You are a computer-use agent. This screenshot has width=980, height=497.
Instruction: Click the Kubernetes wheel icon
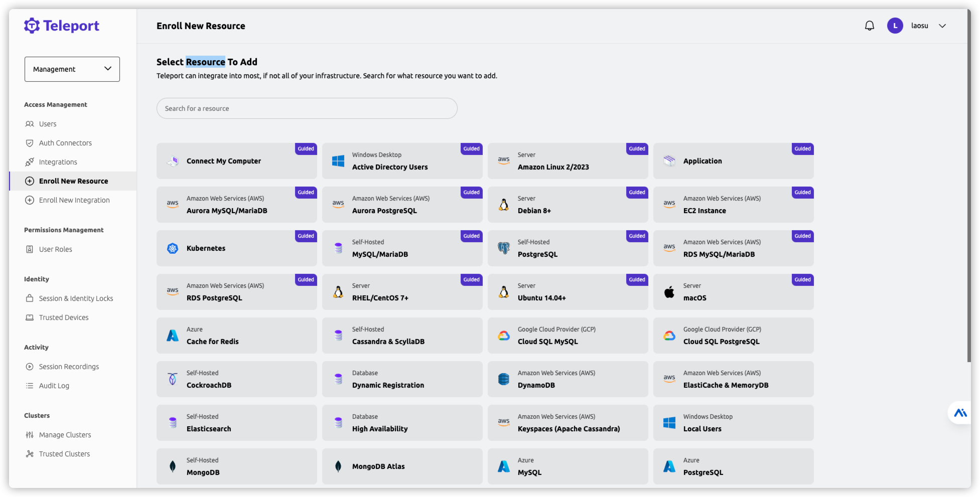tap(173, 248)
